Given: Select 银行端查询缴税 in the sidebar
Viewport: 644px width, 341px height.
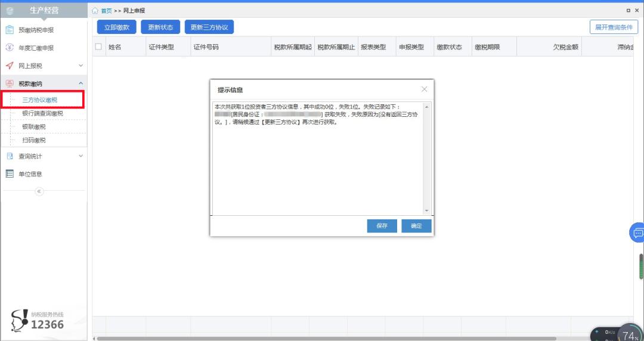Looking at the screenshot, I should pyautogui.click(x=42, y=113).
